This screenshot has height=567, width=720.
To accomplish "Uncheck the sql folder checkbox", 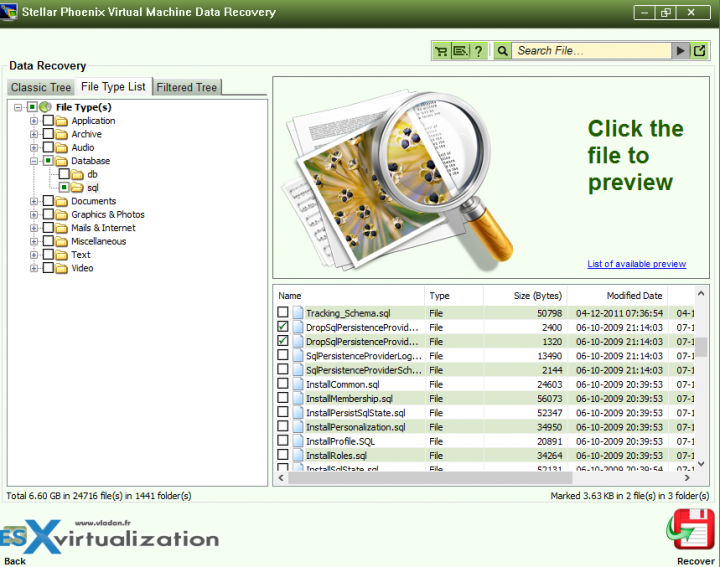I will pos(64,187).
